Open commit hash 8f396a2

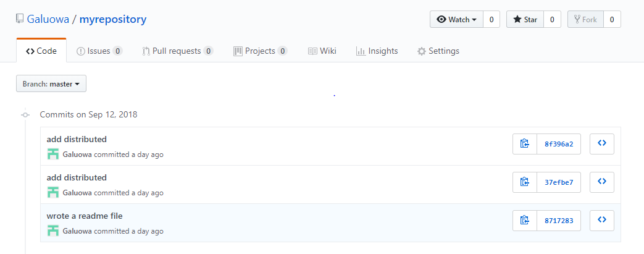pos(559,144)
